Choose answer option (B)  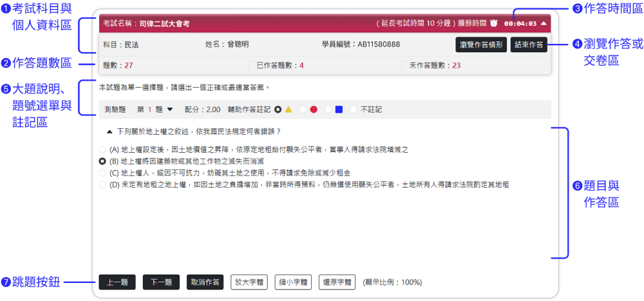[102, 160]
